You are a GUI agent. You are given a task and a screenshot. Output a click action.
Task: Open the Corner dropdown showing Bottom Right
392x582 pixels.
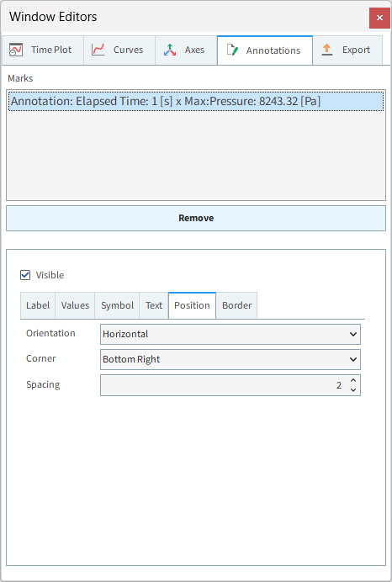(230, 359)
